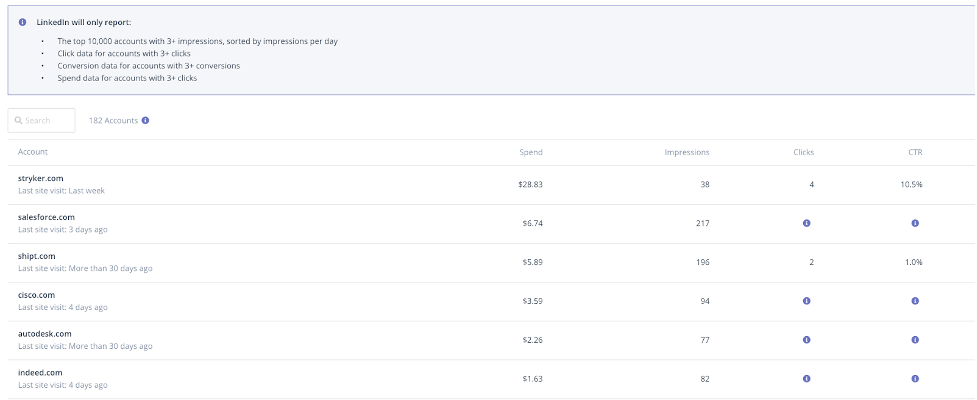The height and width of the screenshot is (400, 977).
Task: Click the Clicks info icon in autodesk.com row
Action: click(806, 340)
